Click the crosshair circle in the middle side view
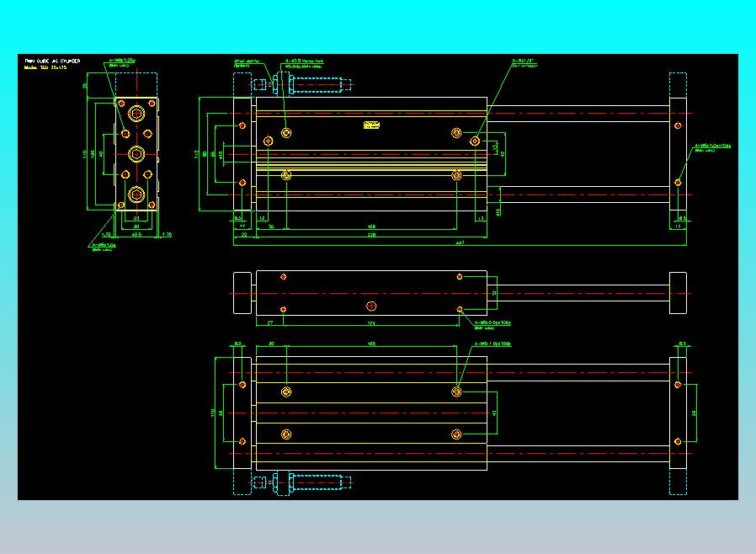The width and height of the screenshot is (756, 554). (371, 306)
